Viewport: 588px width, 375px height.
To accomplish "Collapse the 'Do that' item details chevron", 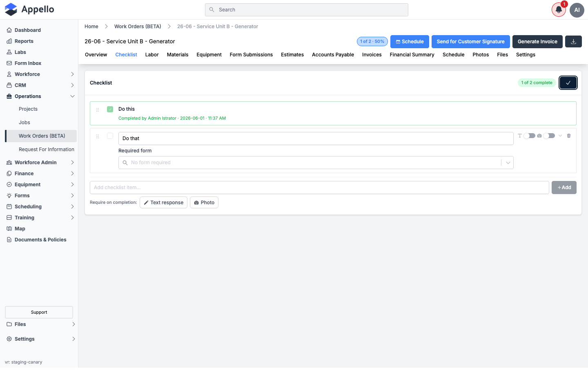I will click(560, 136).
